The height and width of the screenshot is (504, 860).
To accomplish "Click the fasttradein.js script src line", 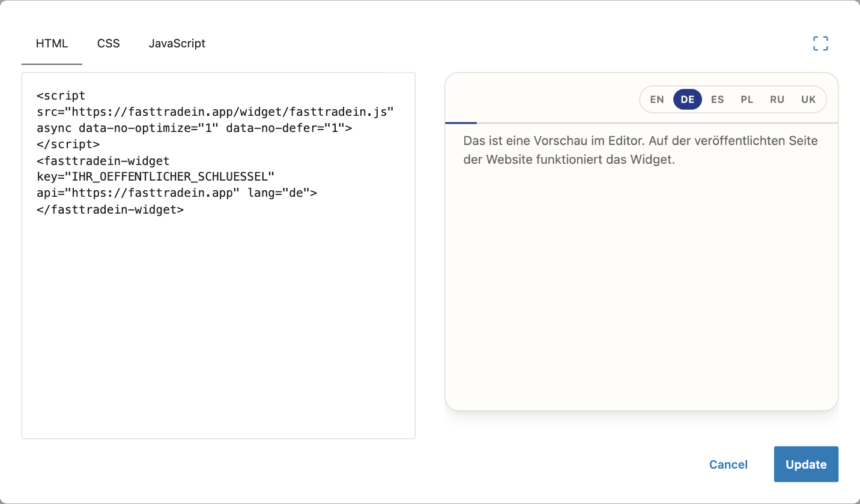I will point(215,112).
